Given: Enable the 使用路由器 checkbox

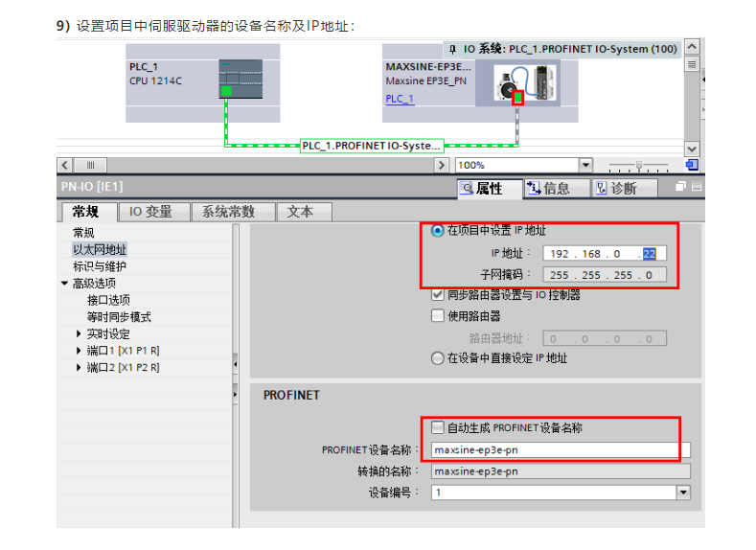Looking at the screenshot, I should [438, 315].
